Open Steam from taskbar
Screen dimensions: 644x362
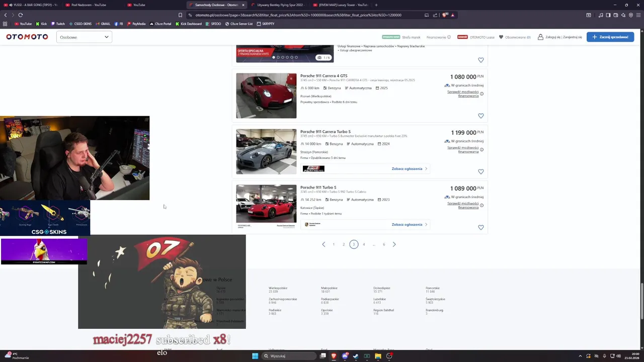[x=356, y=356]
